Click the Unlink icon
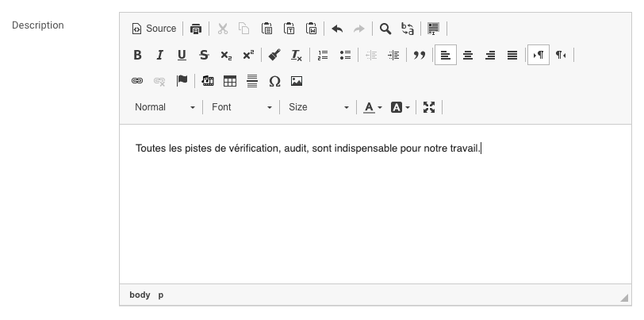The image size is (644, 320). click(x=159, y=81)
